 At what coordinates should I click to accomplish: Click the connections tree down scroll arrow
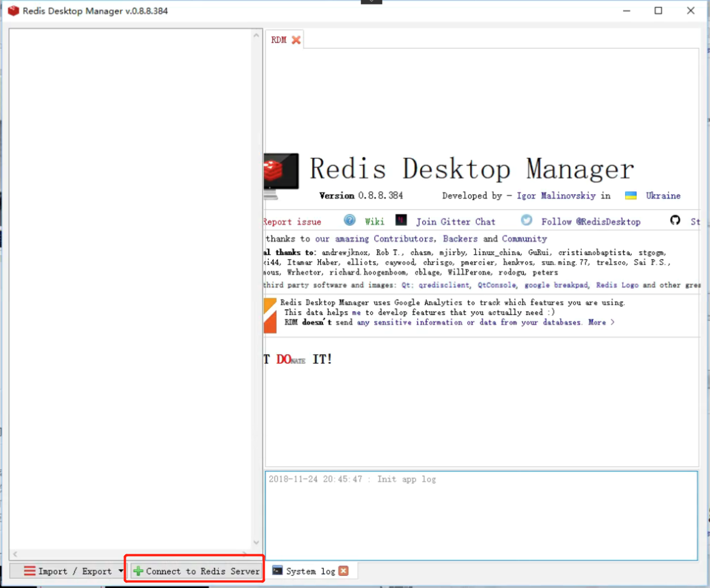point(256,542)
